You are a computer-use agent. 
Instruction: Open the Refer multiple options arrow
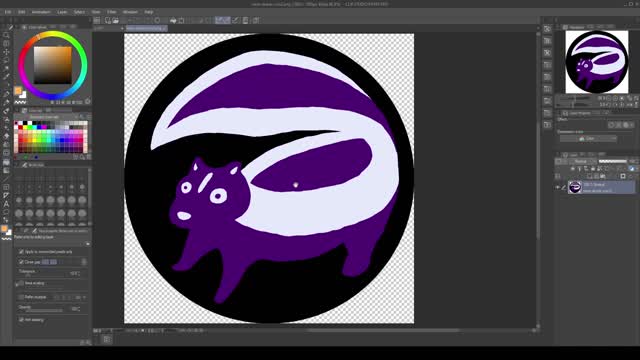pyautogui.click(x=84, y=297)
